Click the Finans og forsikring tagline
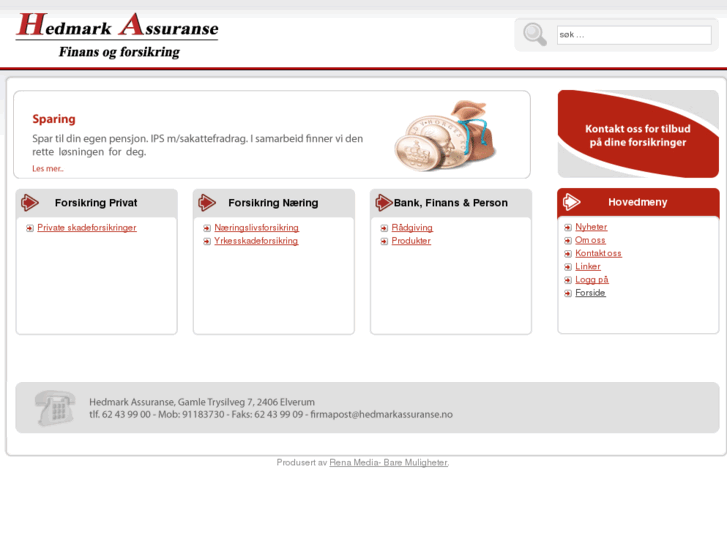Viewport: 727px width, 545px height. coord(119,52)
